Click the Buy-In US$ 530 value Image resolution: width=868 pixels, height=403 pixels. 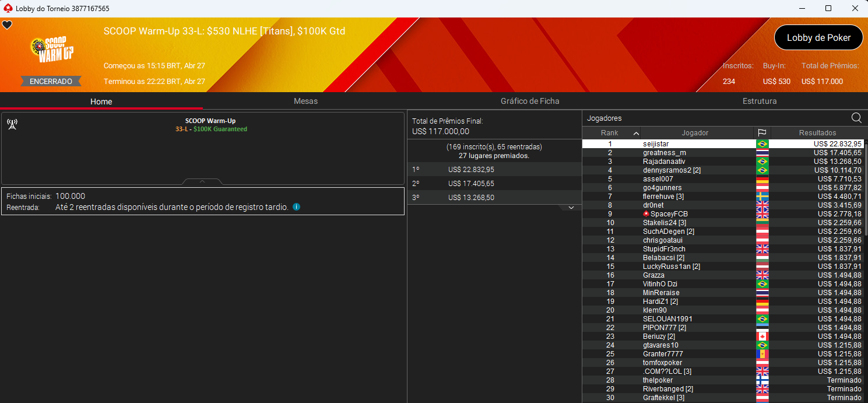tap(776, 81)
